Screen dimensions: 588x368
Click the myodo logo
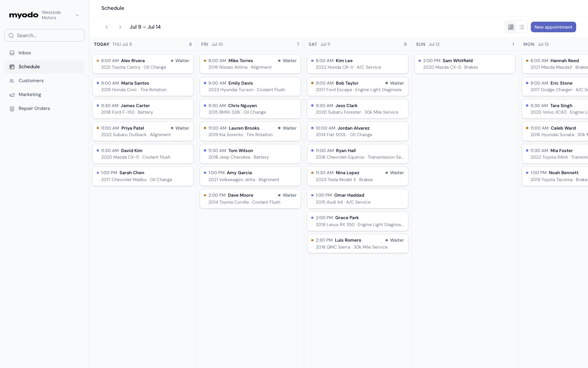point(24,15)
